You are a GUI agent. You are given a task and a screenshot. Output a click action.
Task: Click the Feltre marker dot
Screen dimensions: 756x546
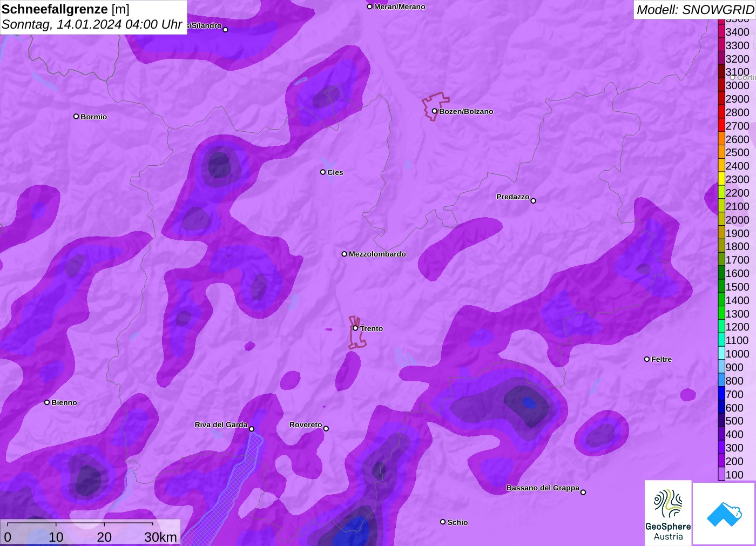646,359
